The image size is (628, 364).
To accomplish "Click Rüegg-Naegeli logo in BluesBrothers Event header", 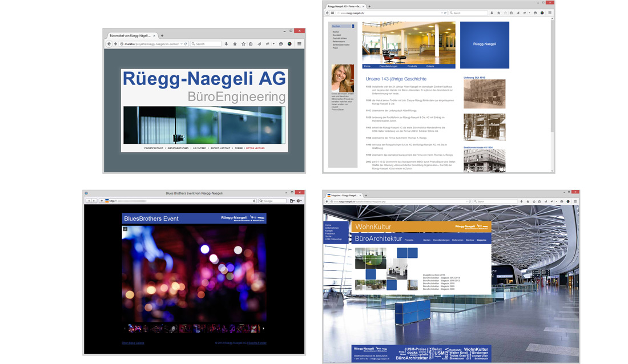I will click(x=243, y=219).
